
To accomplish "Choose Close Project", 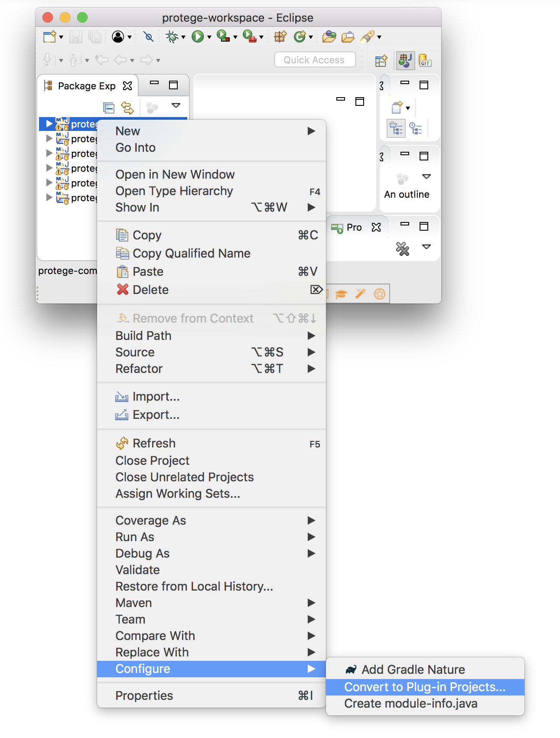I will [212, 460].
